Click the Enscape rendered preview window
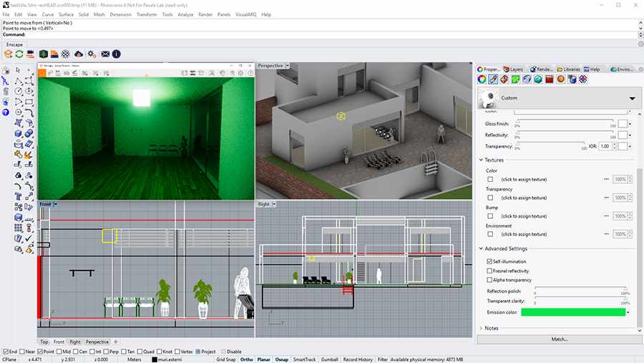This screenshot has height=363, width=644. click(x=146, y=138)
